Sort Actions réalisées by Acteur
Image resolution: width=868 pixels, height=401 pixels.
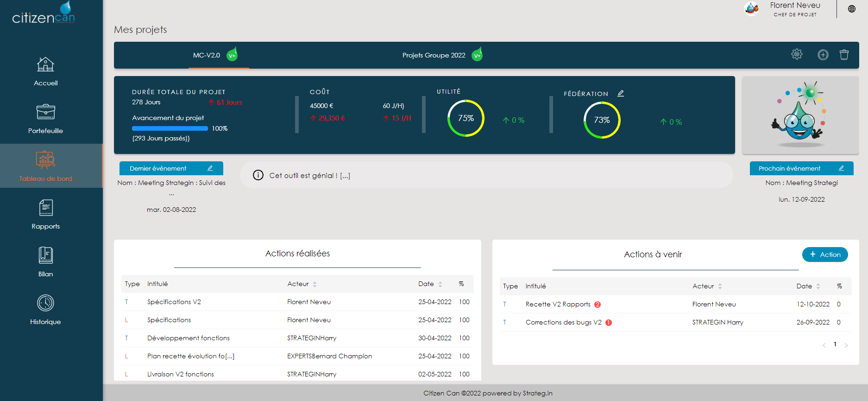point(314,284)
